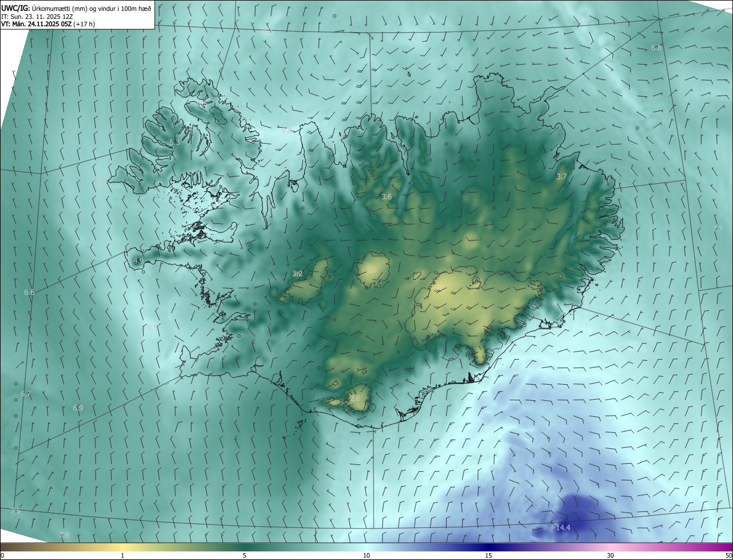Click the 6.6 value label at west edge
The height and width of the screenshot is (560, 733).
[29, 292]
